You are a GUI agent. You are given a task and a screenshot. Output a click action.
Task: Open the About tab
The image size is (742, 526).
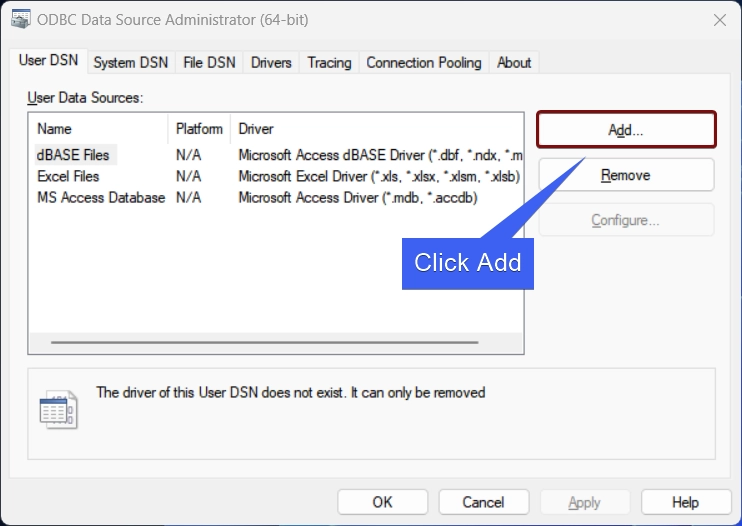[514, 62]
